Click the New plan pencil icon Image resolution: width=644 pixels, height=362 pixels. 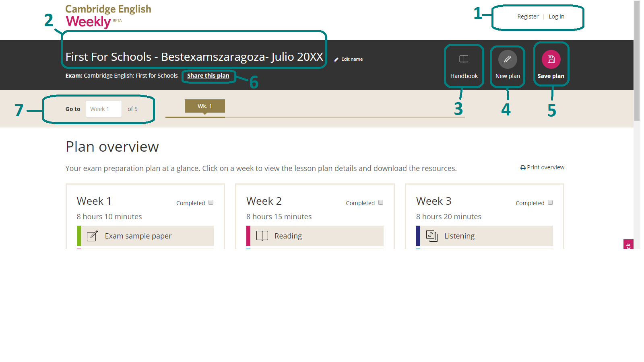[508, 59]
